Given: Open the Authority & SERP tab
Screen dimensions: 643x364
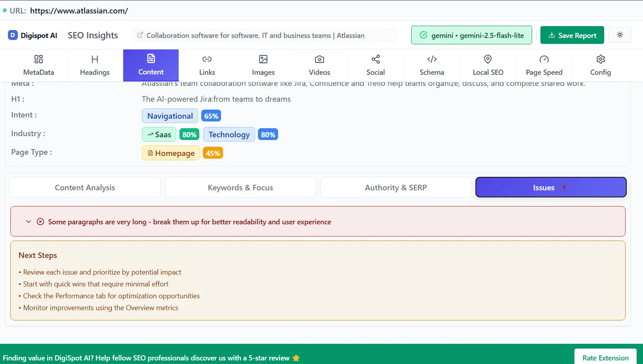Looking at the screenshot, I should click(x=395, y=187).
